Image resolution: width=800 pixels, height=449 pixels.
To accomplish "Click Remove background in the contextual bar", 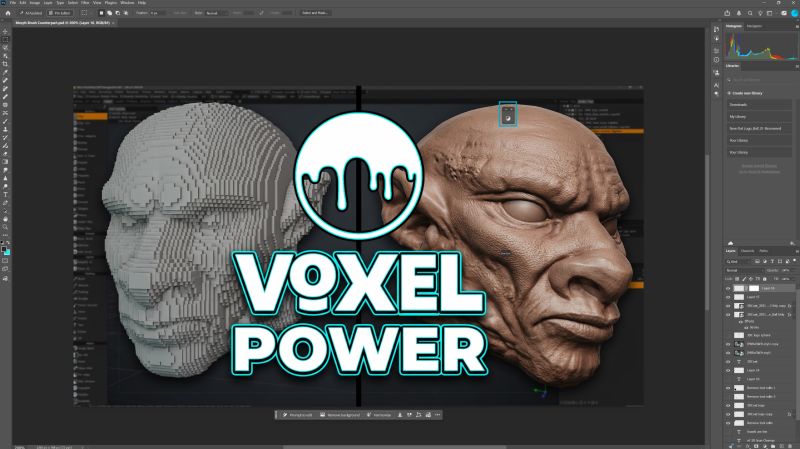I will pyautogui.click(x=340, y=415).
